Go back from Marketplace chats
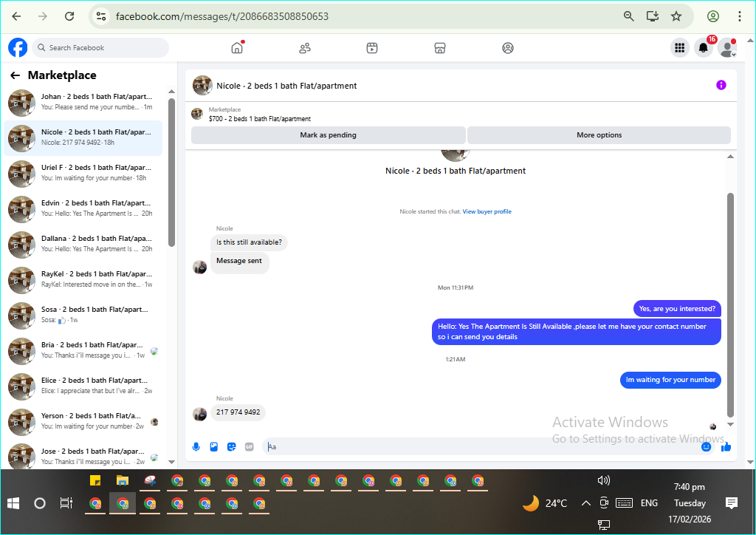The image size is (756, 535). tap(16, 75)
